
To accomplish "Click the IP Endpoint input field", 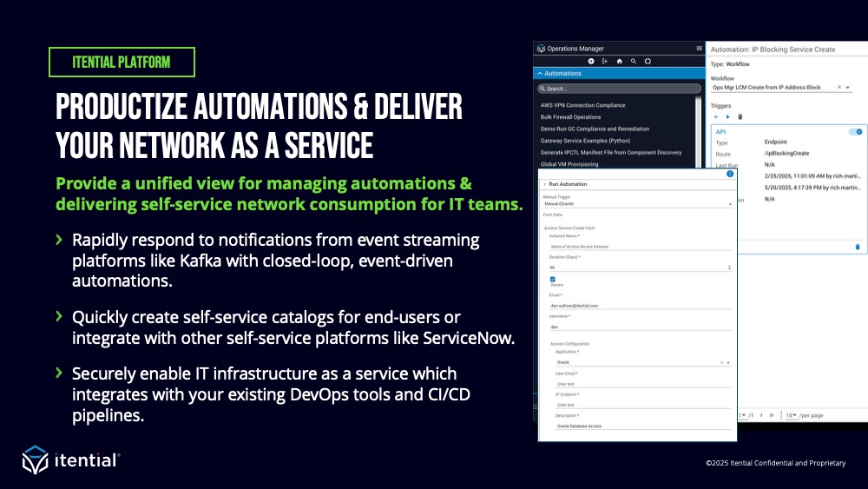I will point(643,405).
